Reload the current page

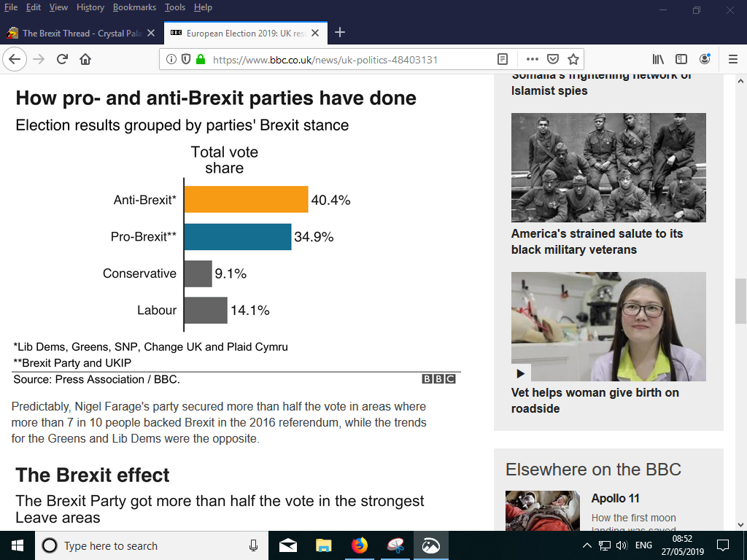(62, 60)
